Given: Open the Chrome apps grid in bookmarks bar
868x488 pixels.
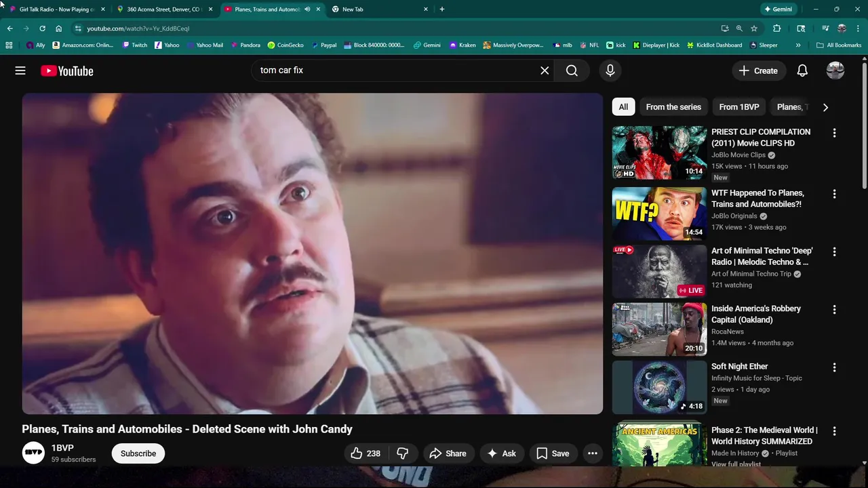Looking at the screenshot, I should pyautogui.click(x=9, y=45).
